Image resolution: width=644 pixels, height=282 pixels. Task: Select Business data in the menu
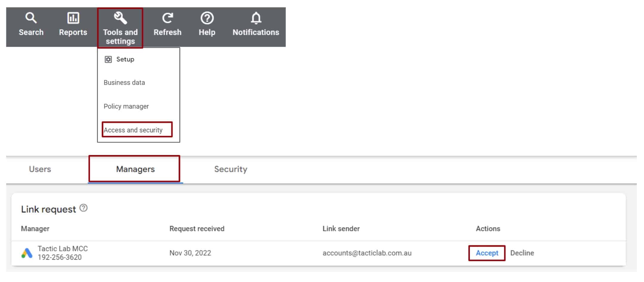(x=124, y=83)
